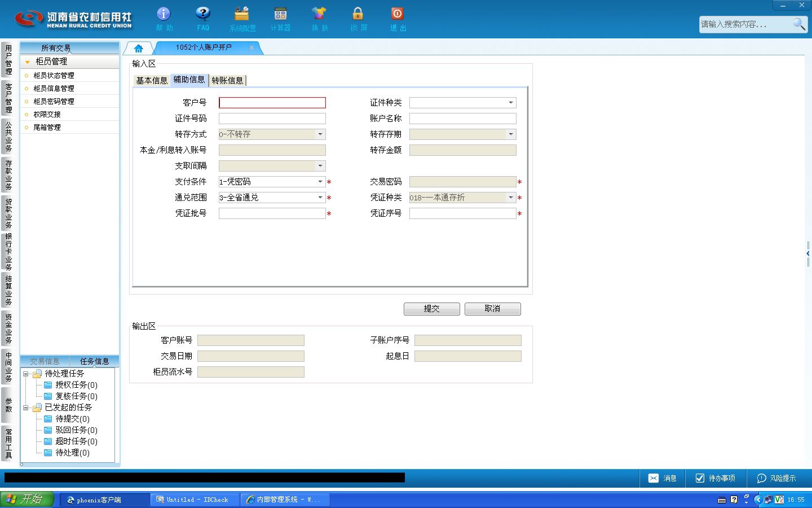Click the 证件号码 input field

(x=272, y=119)
